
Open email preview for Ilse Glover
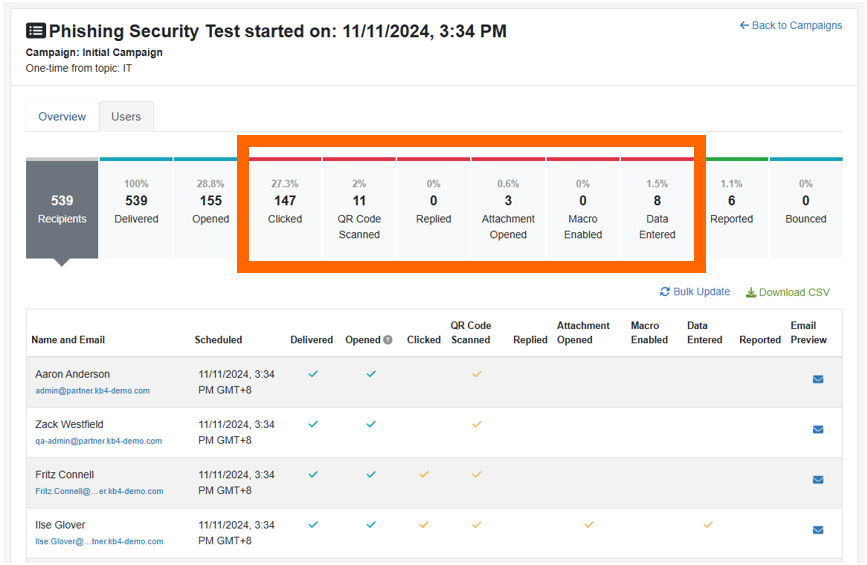818,530
